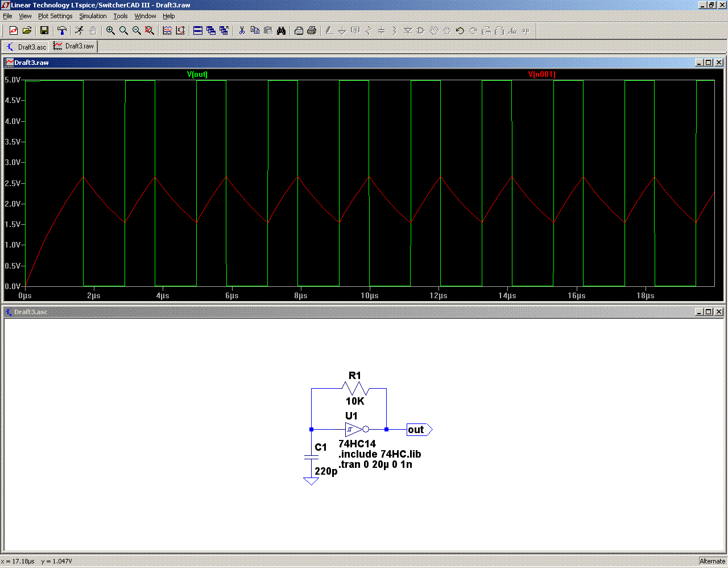Tile windows using the tile icon
The height and width of the screenshot is (568, 728).
(x=198, y=31)
